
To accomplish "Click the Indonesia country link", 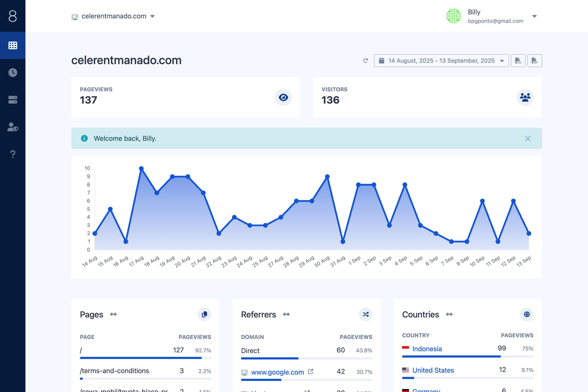I will click(427, 349).
